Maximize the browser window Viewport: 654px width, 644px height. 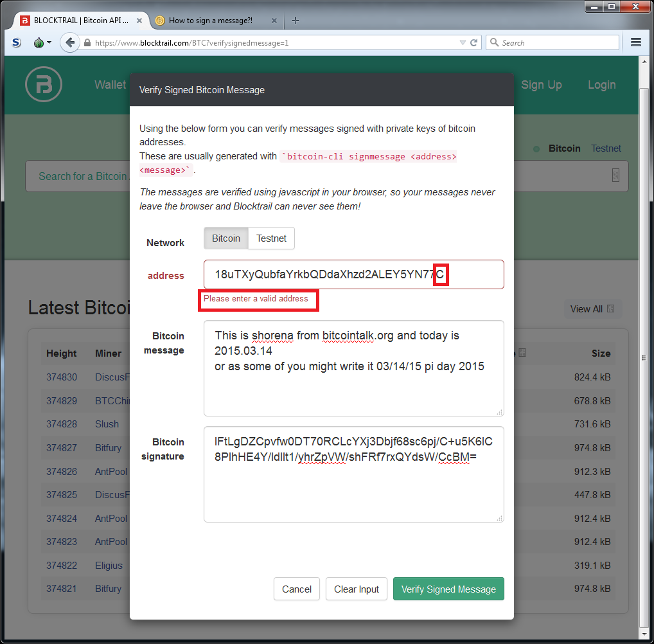coord(612,6)
